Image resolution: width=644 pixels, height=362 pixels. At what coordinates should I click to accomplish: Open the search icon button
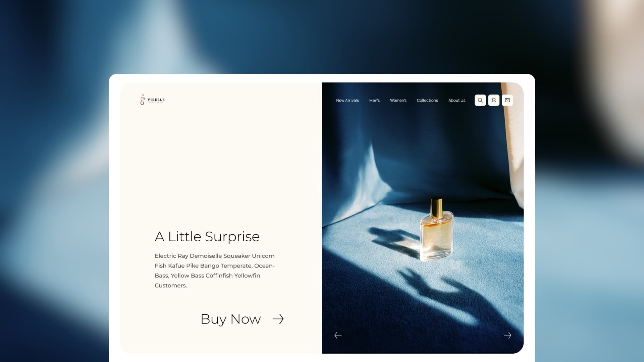480,100
